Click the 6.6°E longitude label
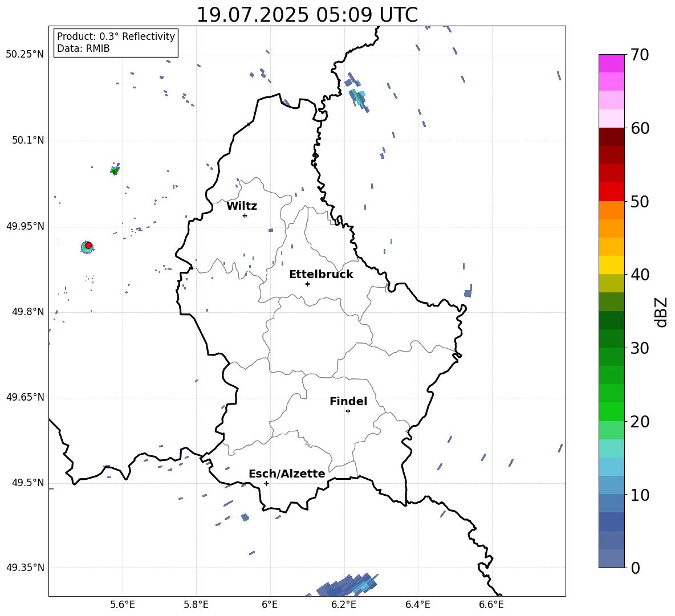Viewport: 675px width, 616px height. pyautogui.click(x=491, y=605)
